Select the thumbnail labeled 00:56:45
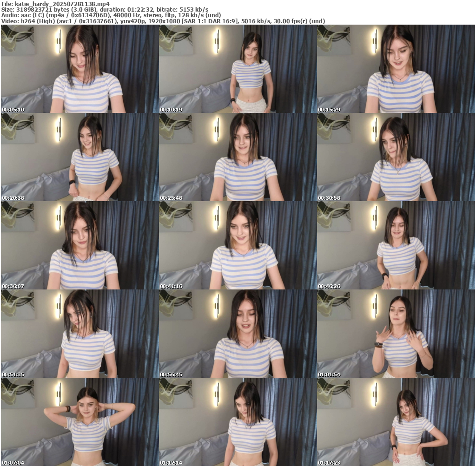476x466 pixels. tap(238, 334)
